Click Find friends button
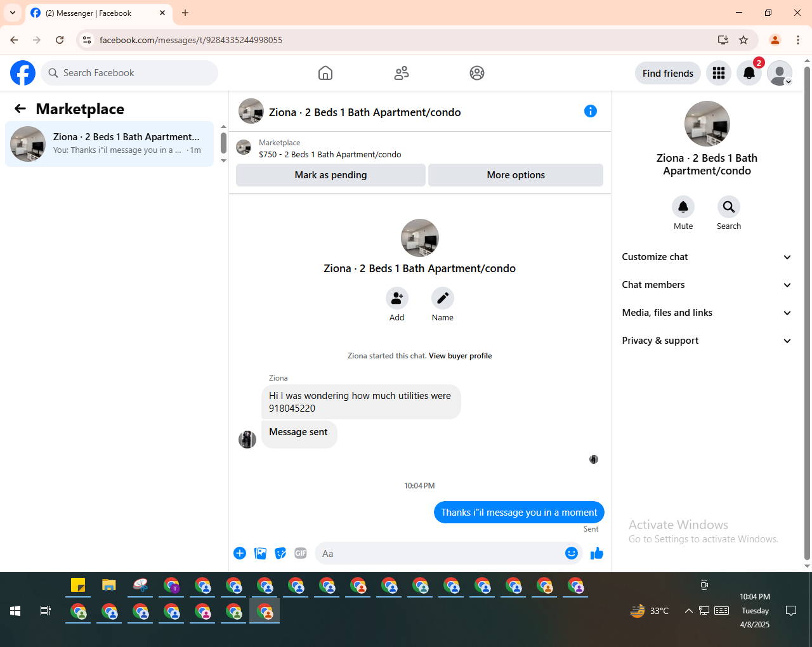 668,73
